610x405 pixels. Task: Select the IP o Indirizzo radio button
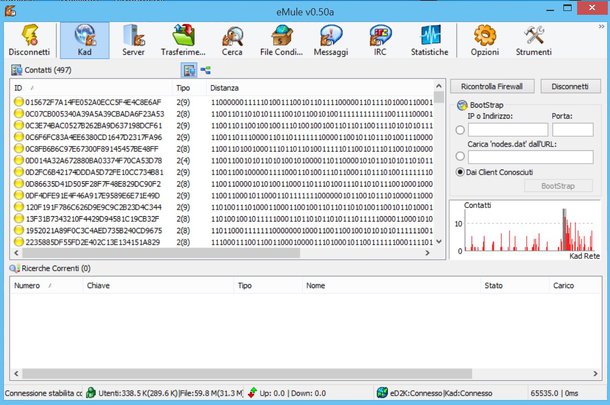coord(460,130)
